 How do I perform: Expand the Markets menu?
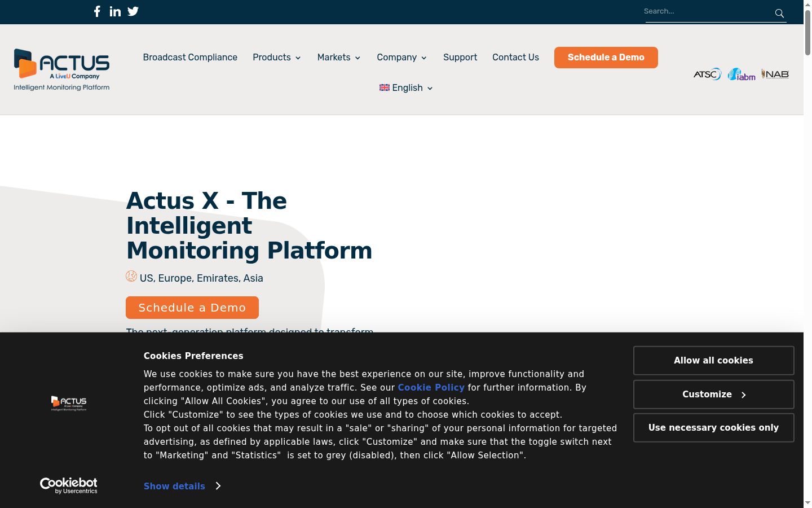pos(339,58)
